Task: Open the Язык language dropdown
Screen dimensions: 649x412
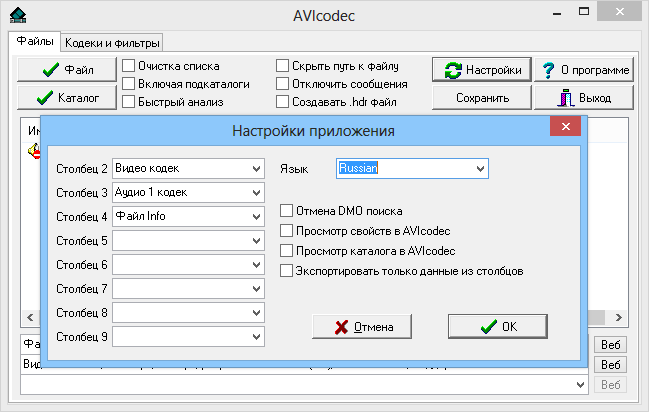Action: (x=412, y=169)
